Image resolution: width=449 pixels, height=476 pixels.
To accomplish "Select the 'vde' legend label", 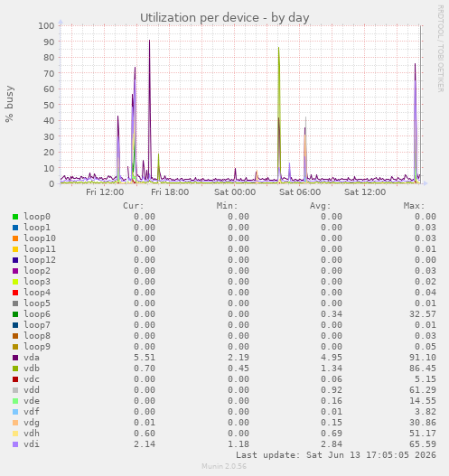I will pyautogui.click(x=32, y=401).
